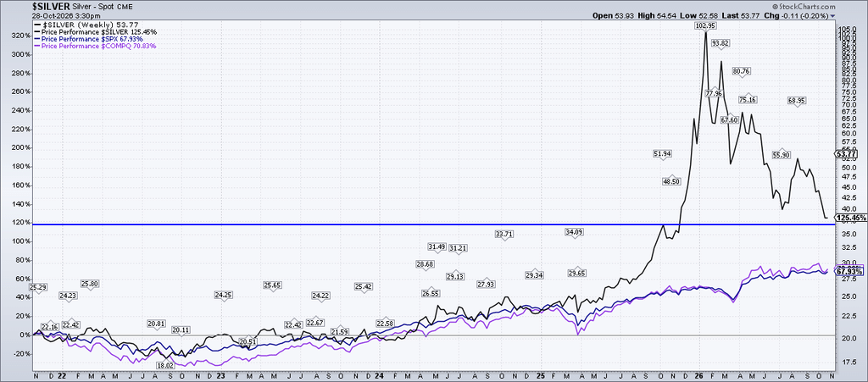Click the 93.82 price label

click(x=721, y=43)
